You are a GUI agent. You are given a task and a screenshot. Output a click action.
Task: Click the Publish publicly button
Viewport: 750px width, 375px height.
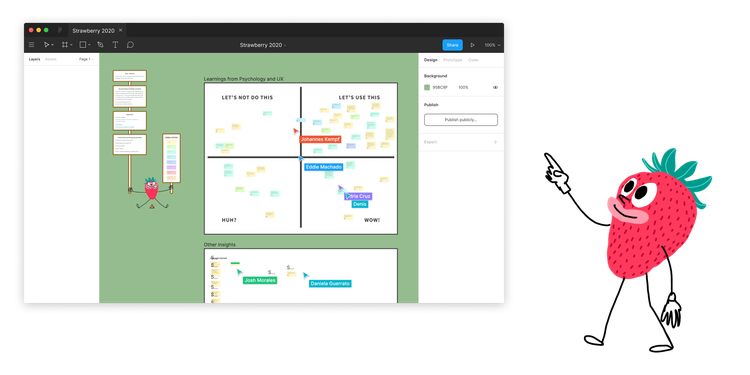pyautogui.click(x=461, y=120)
